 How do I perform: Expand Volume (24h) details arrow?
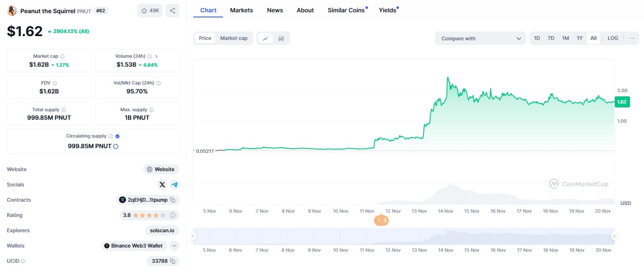coord(156,56)
